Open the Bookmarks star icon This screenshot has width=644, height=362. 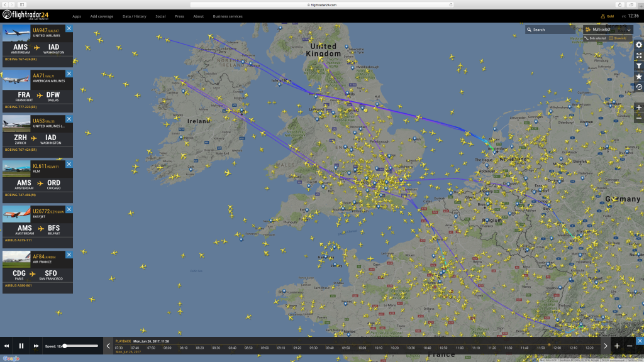(x=639, y=77)
